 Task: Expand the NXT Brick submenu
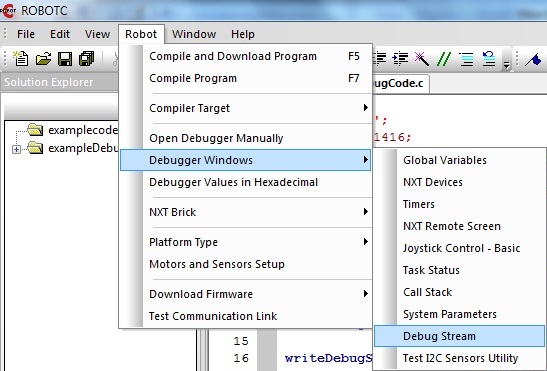click(x=246, y=212)
